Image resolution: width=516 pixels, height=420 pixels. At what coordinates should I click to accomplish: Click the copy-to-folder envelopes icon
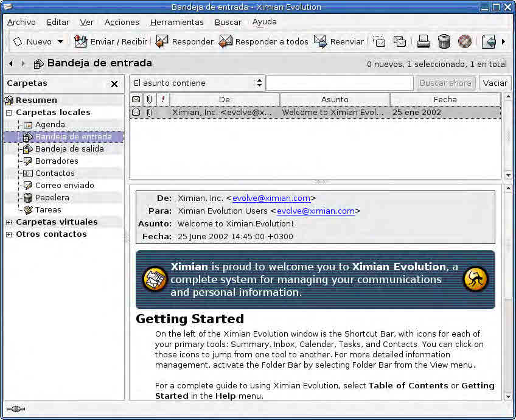point(400,42)
